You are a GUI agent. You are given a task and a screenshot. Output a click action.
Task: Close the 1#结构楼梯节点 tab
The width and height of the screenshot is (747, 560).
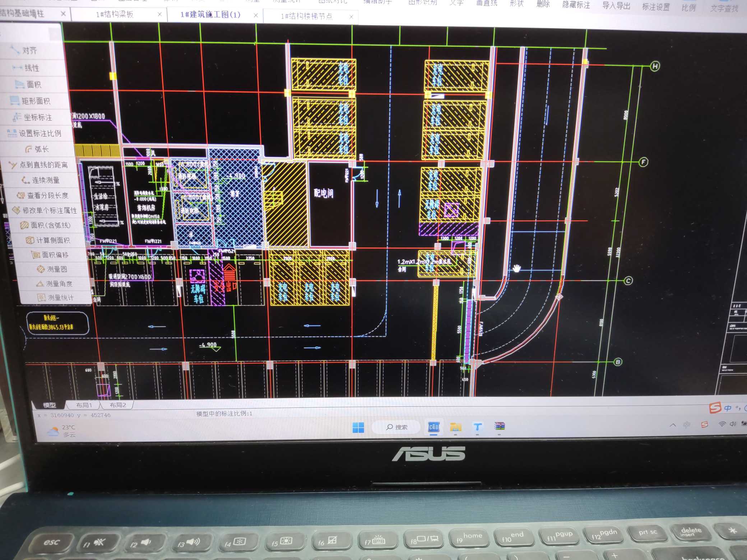coord(351,17)
